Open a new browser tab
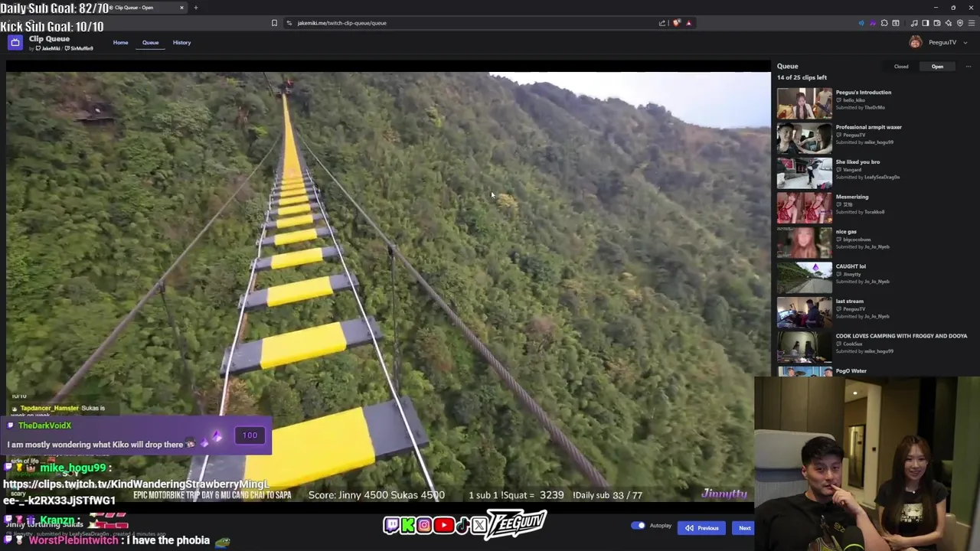Image resolution: width=980 pixels, height=551 pixels. pos(195,8)
